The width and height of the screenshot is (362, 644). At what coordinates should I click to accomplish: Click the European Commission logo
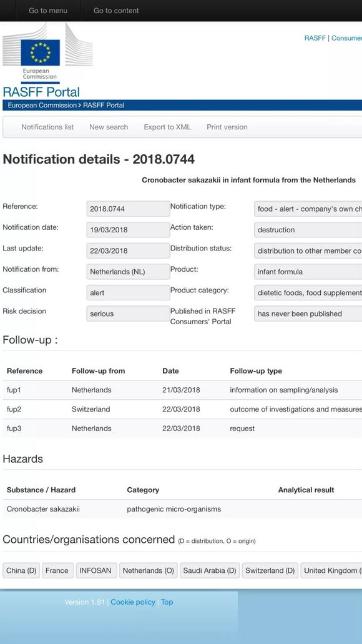47,53
